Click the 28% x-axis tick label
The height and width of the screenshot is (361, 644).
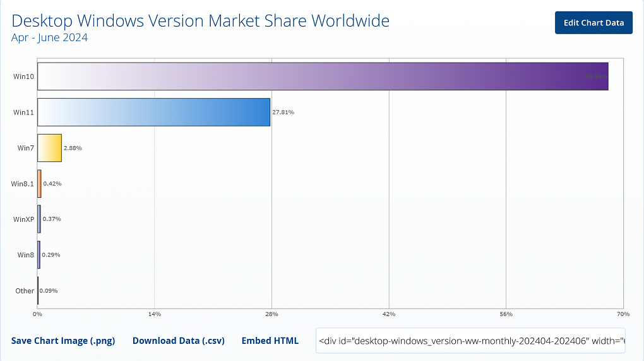click(271, 314)
